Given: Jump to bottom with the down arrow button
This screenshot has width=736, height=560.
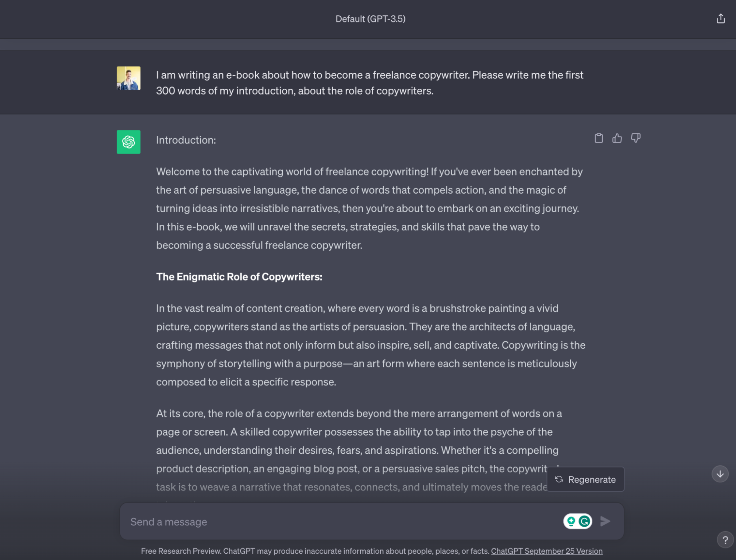Looking at the screenshot, I should [720, 474].
